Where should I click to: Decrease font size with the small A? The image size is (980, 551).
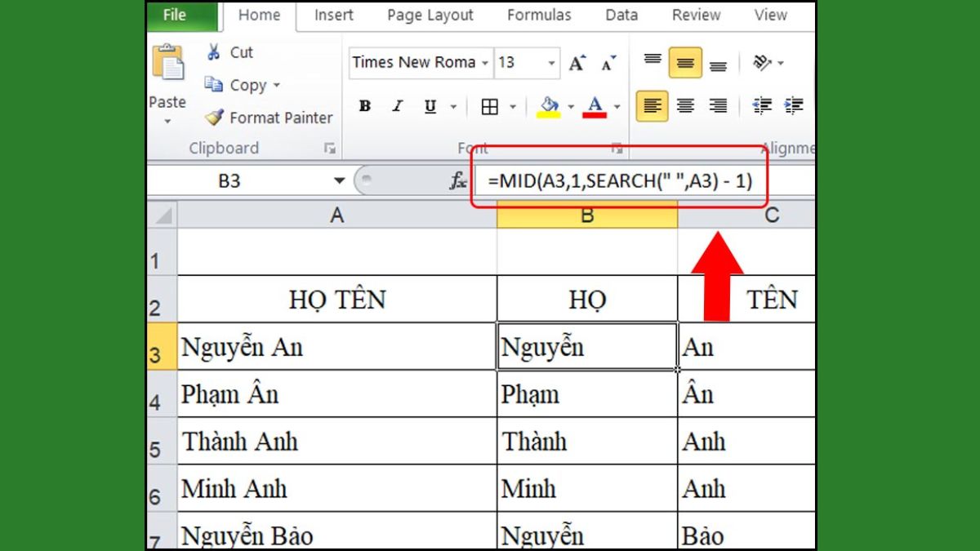pyautogui.click(x=608, y=63)
